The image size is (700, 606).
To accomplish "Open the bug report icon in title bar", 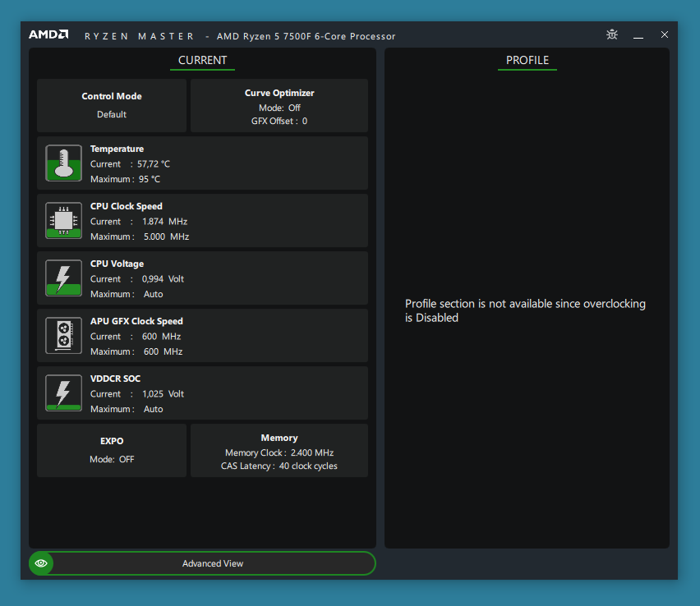I will point(612,34).
